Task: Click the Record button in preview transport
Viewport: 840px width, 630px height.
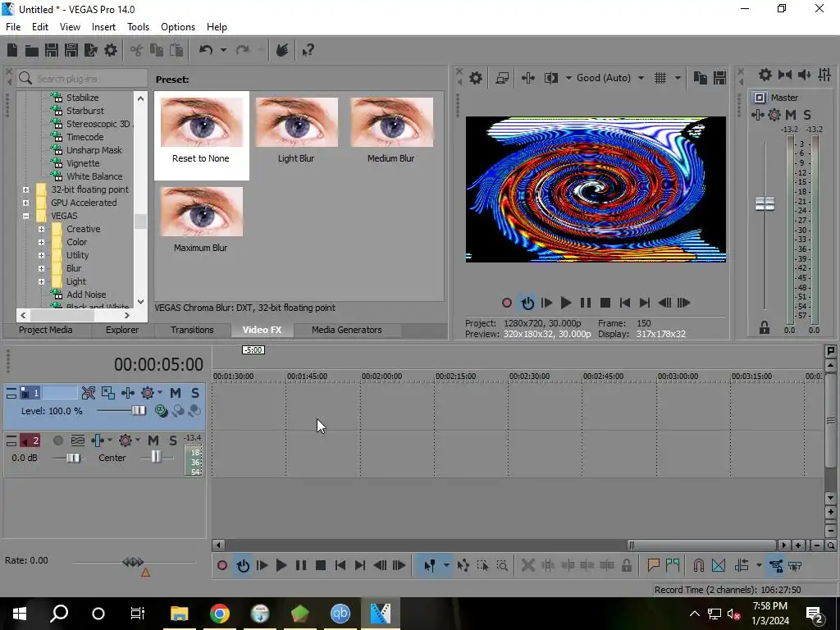Action: coord(507,303)
